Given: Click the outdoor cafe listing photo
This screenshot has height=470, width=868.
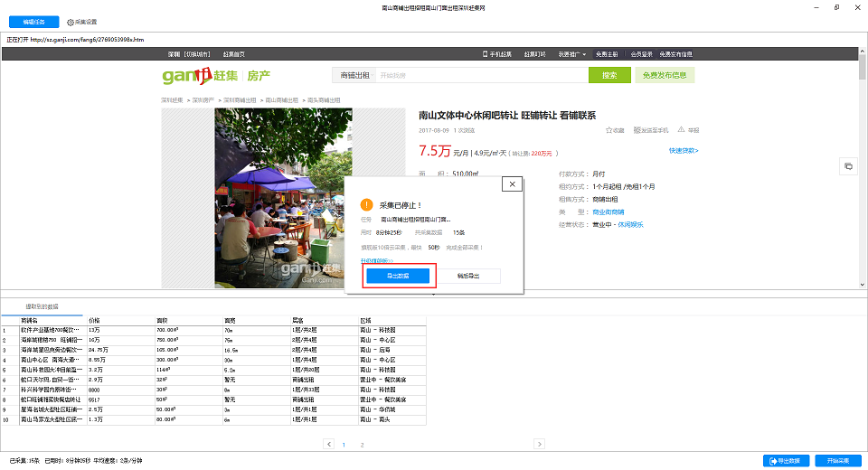Looking at the screenshot, I should point(283,198).
